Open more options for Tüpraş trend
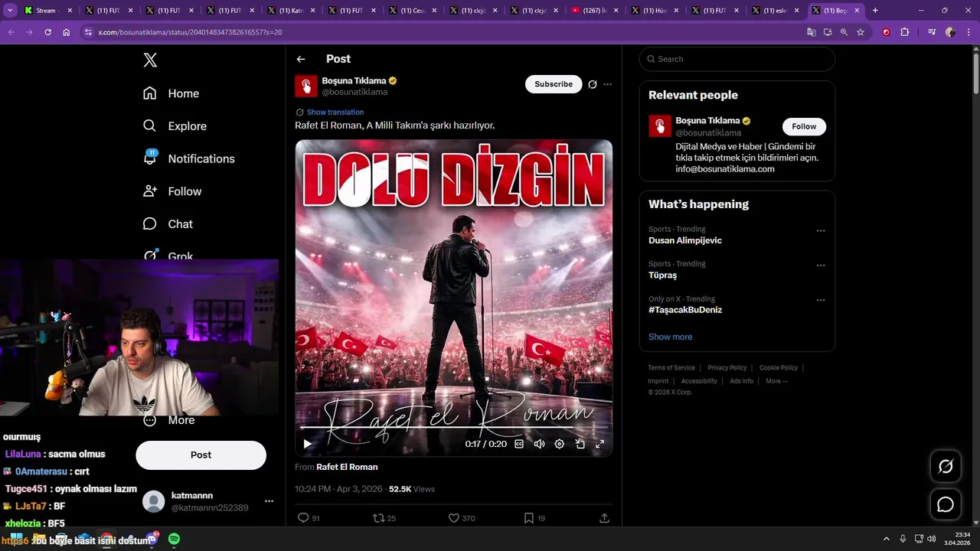Viewport: 980px width, 551px height. 821,266
